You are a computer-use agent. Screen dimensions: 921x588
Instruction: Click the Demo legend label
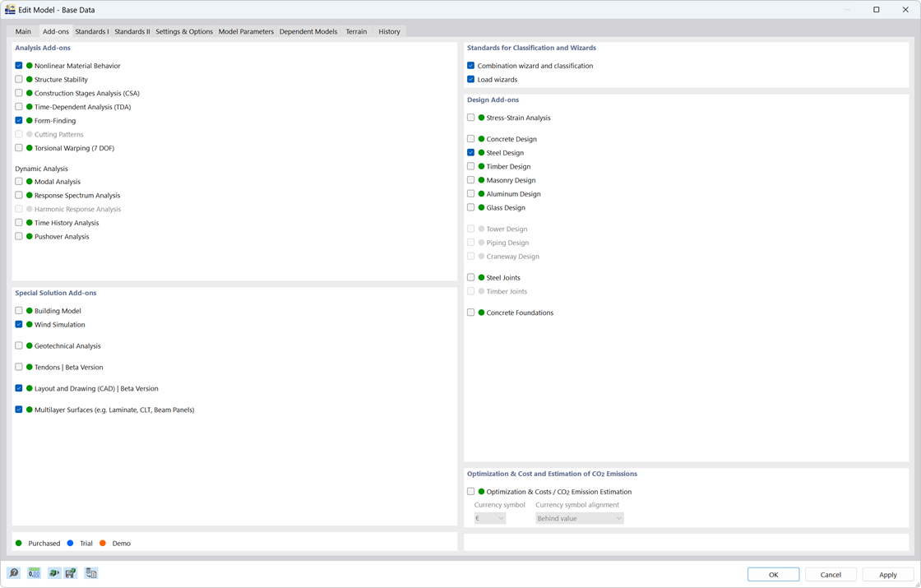(x=122, y=544)
